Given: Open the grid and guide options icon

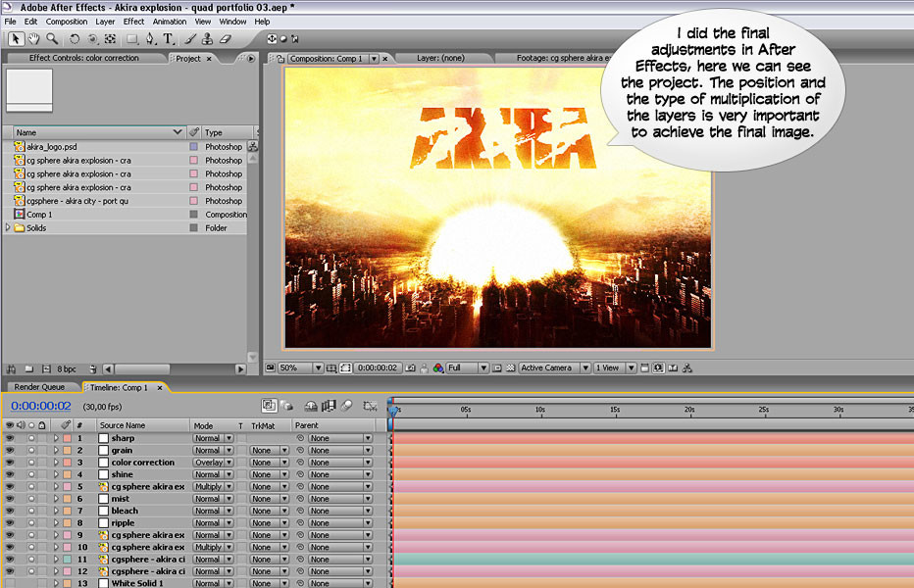Looking at the screenshot, I should pyautogui.click(x=331, y=368).
